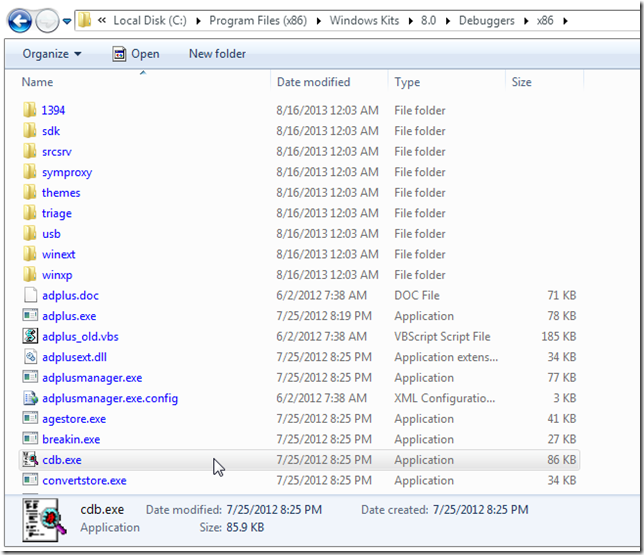Select the 1394 folder icon

click(x=30, y=110)
